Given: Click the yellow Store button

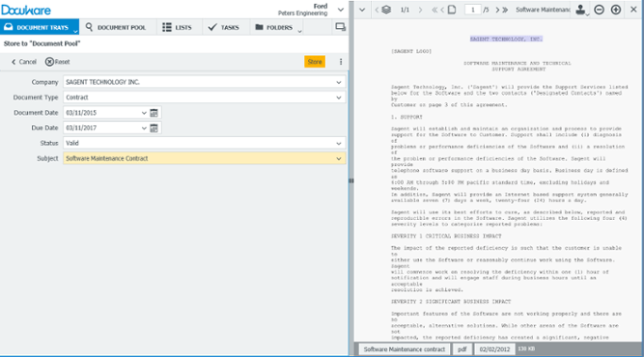Looking at the screenshot, I should click(x=315, y=62).
